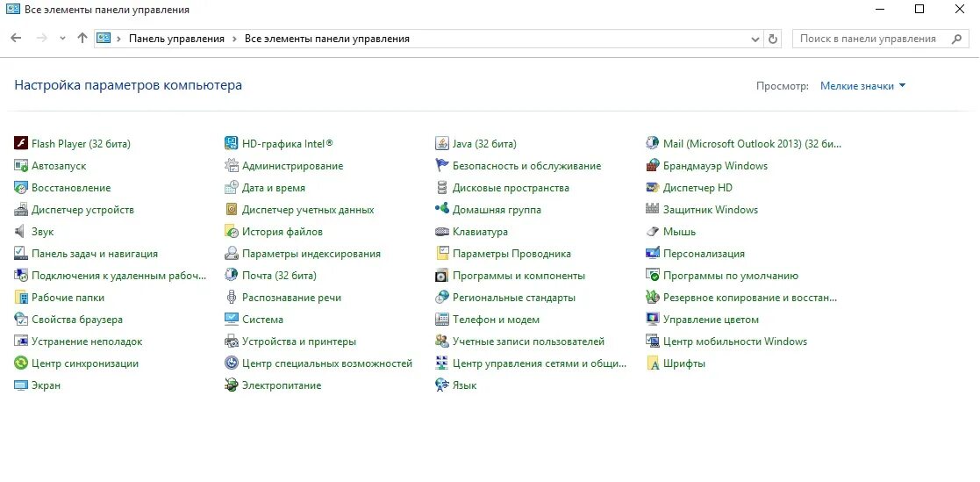980x482 pixels.
Task: Click the Безопасность и обслуживание flag icon
Action: [x=442, y=166]
